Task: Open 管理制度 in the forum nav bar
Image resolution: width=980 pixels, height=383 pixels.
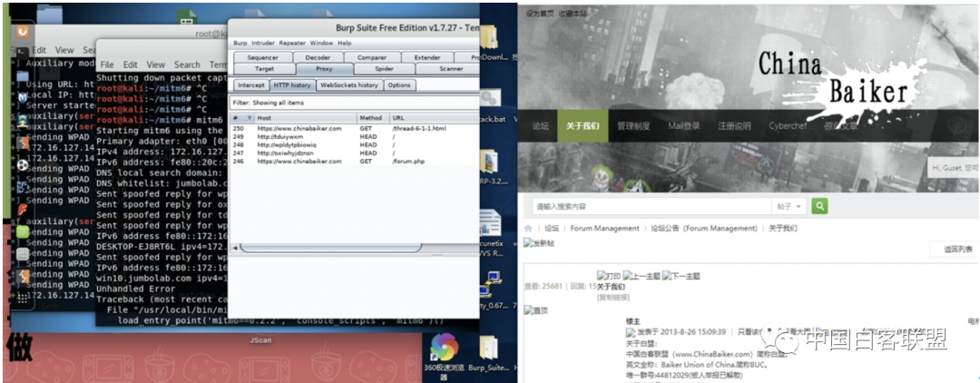Action: click(633, 125)
